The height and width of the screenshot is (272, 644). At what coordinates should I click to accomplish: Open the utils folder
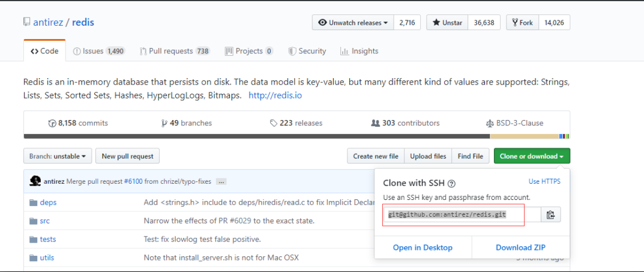pos(47,258)
